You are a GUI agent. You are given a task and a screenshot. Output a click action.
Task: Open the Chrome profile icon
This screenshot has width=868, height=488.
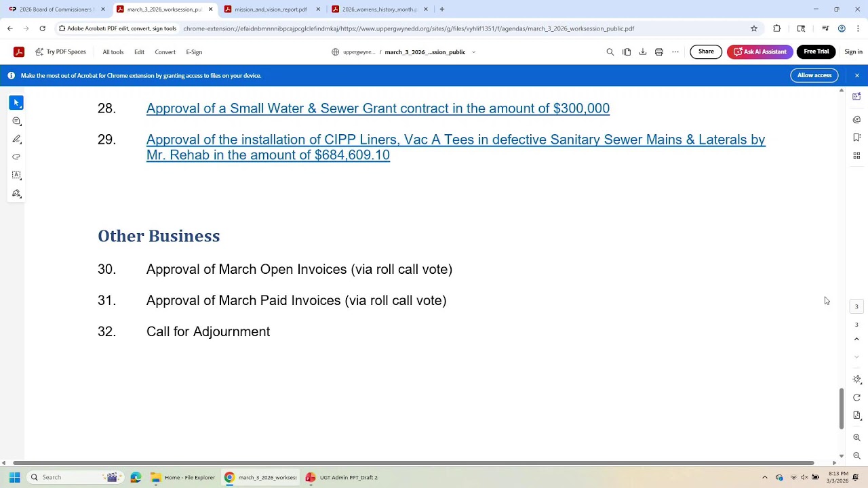[x=842, y=28]
